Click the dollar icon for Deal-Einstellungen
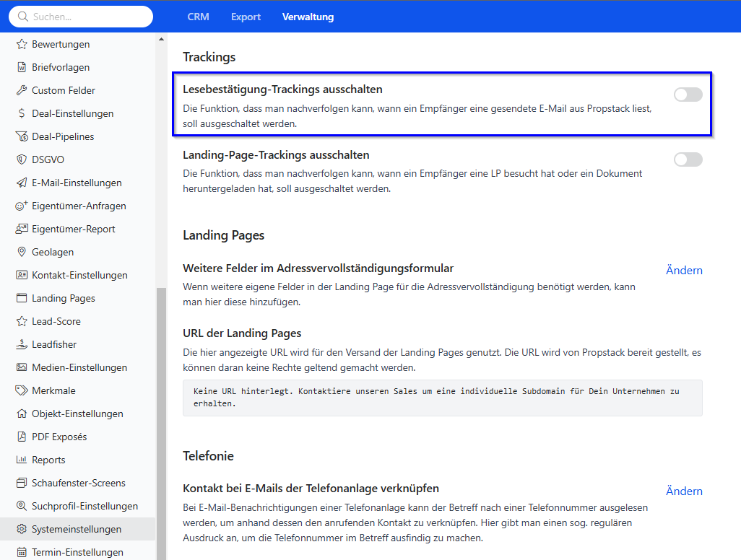The image size is (741, 560). (22, 113)
